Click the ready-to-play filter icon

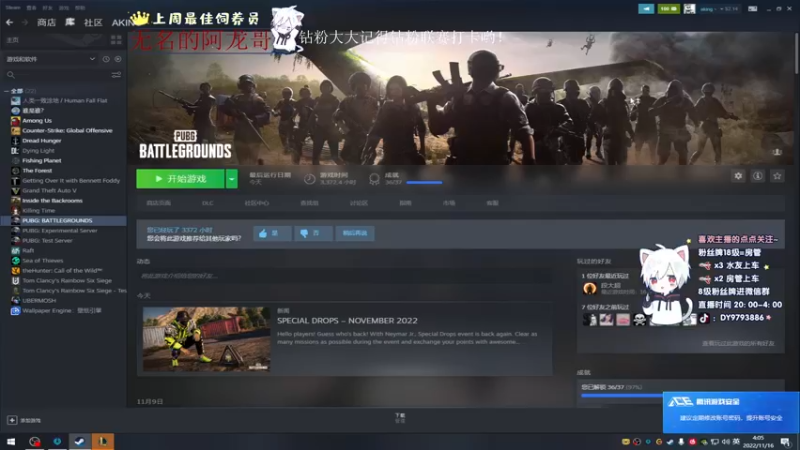coord(118,59)
